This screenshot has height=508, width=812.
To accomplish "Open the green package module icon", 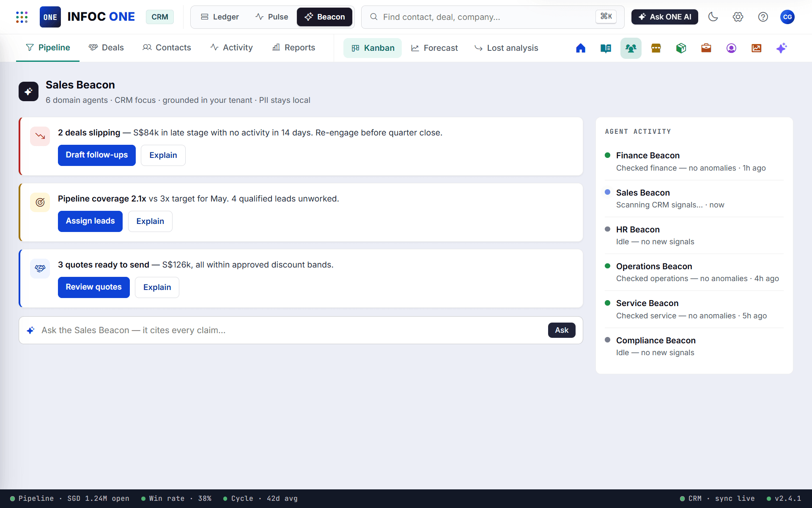I will point(681,48).
